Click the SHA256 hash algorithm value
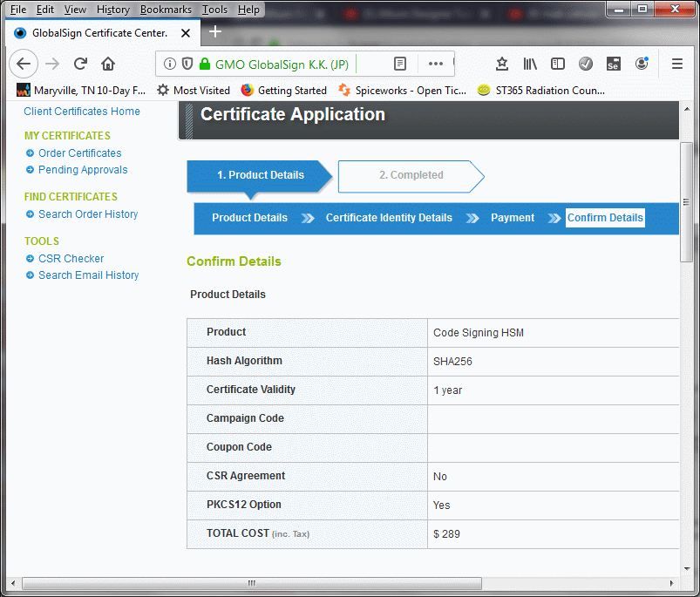Viewport: 700px width, 597px height. click(x=452, y=362)
